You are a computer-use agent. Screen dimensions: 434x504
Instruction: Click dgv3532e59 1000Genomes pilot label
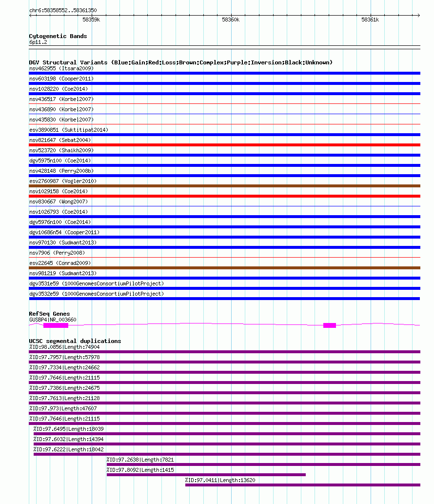tap(97, 294)
